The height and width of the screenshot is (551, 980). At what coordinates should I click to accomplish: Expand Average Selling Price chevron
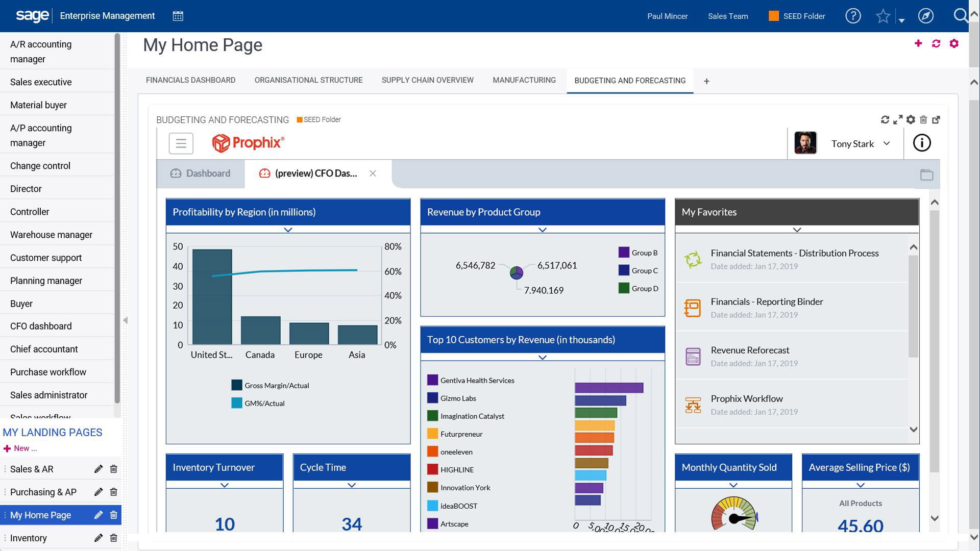(861, 485)
